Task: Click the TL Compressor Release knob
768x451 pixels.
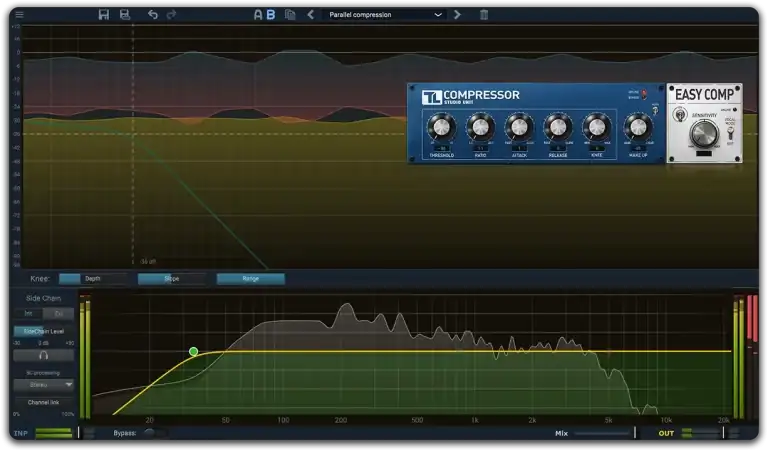Action: [558, 127]
